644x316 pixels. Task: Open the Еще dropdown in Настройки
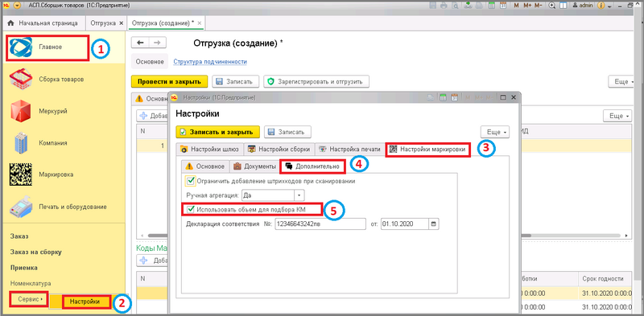tap(495, 132)
